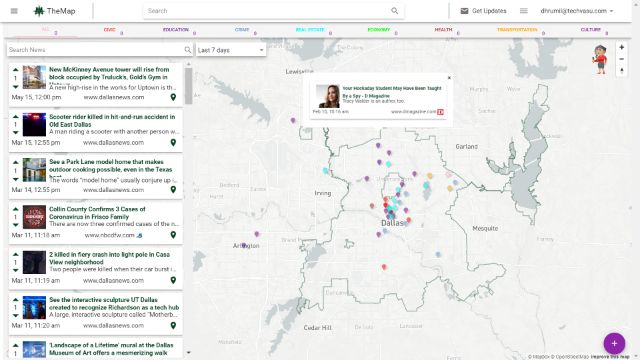
Task: Upvote the UT Dallas sculpture article
Action: 16,300
